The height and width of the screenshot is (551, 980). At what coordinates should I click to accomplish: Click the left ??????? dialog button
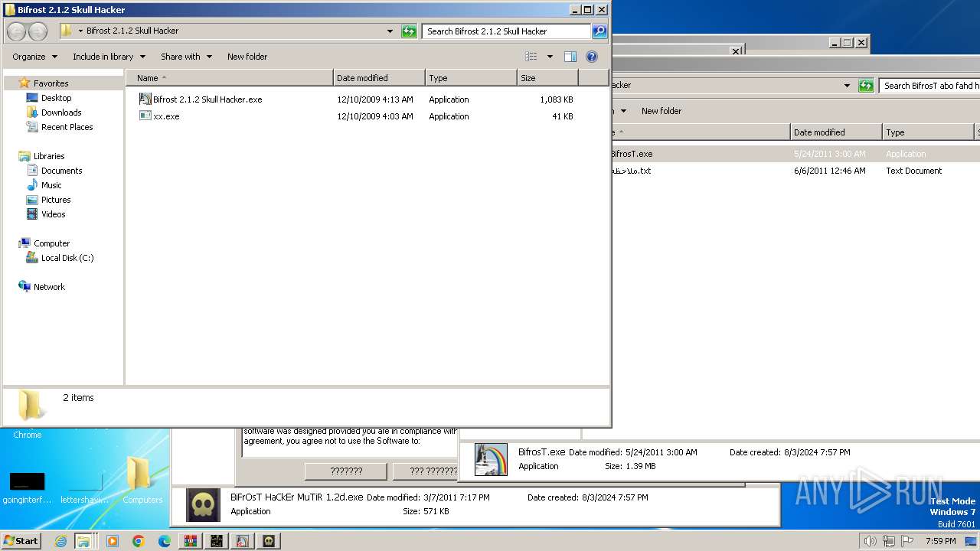[346, 471]
